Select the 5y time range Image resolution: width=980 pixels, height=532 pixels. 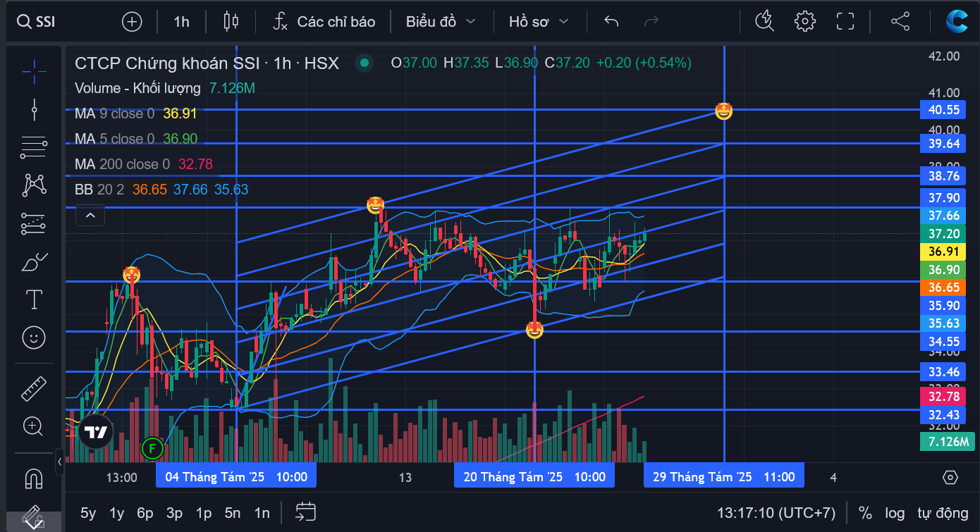click(88, 513)
